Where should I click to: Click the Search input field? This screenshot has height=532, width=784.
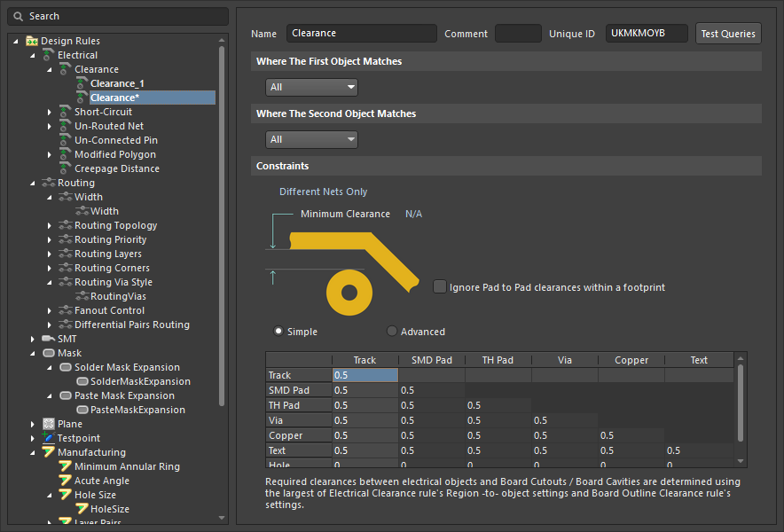pos(118,17)
